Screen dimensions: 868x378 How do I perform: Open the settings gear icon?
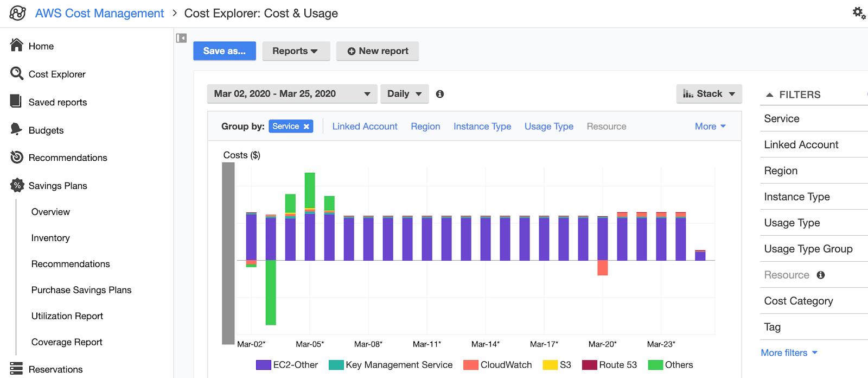859,12
